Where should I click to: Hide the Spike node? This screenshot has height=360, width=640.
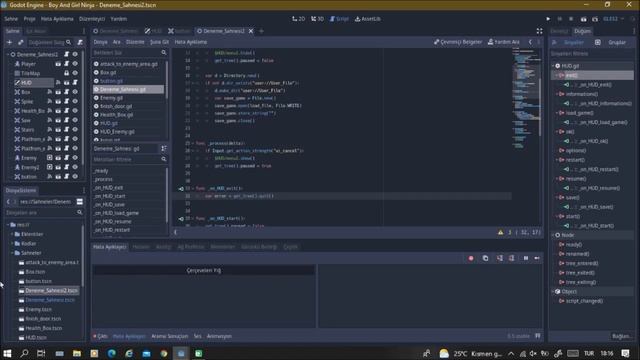pyautogui.click(x=75, y=101)
